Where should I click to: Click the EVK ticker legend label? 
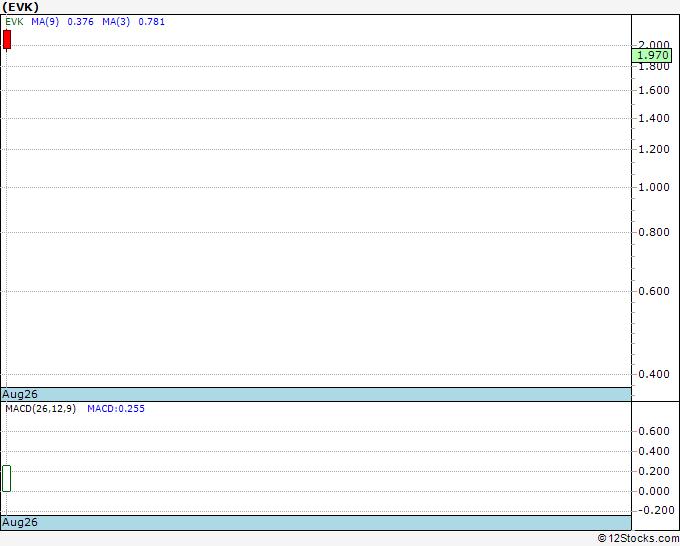[14, 22]
